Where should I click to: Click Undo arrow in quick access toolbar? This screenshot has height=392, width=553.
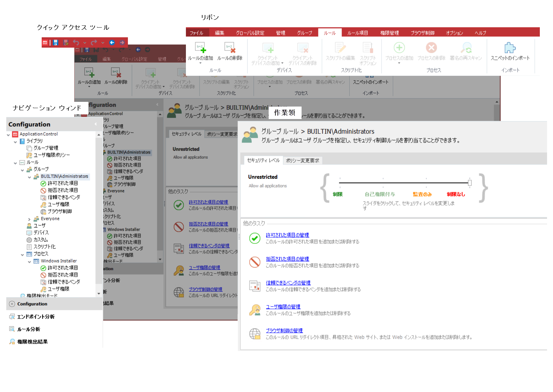pos(76,42)
